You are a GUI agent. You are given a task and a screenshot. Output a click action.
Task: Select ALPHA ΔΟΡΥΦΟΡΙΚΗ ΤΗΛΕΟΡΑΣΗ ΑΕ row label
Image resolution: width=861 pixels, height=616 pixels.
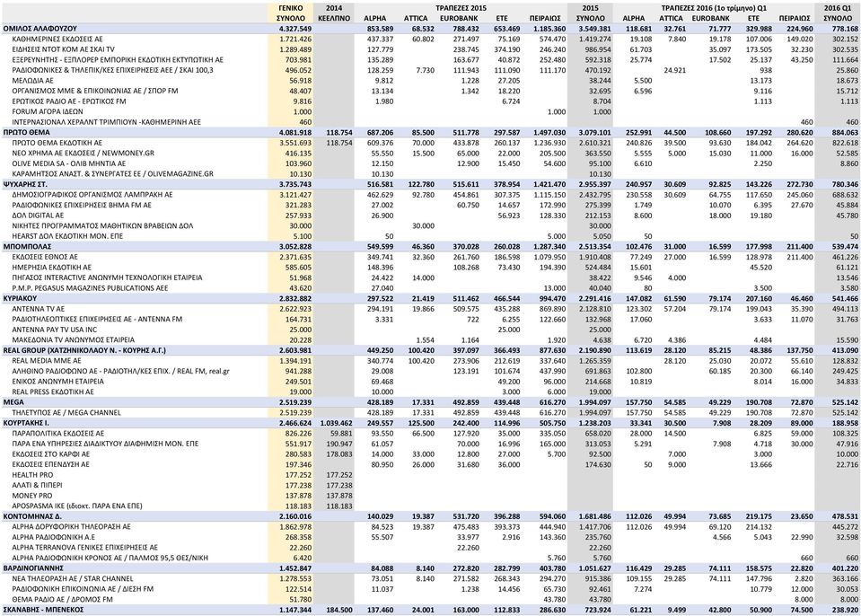(71, 526)
